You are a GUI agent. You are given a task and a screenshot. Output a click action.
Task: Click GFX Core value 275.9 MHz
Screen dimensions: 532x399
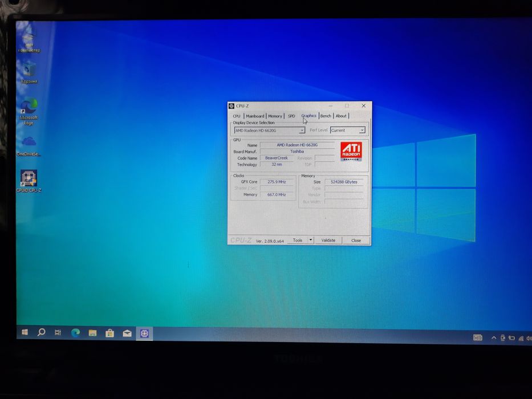(277, 182)
